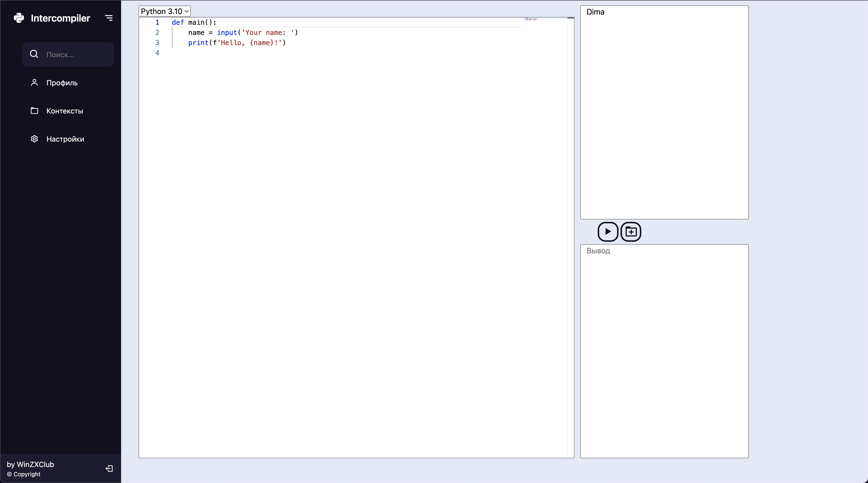Click the add-to-folder save icon
This screenshot has height=483, width=868.
pyautogui.click(x=631, y=232)
